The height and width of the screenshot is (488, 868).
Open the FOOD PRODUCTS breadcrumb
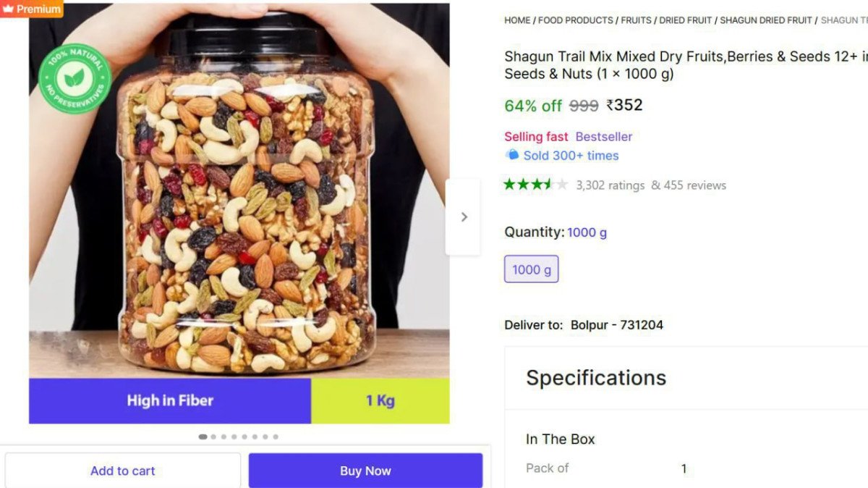[x=576, y=20]
